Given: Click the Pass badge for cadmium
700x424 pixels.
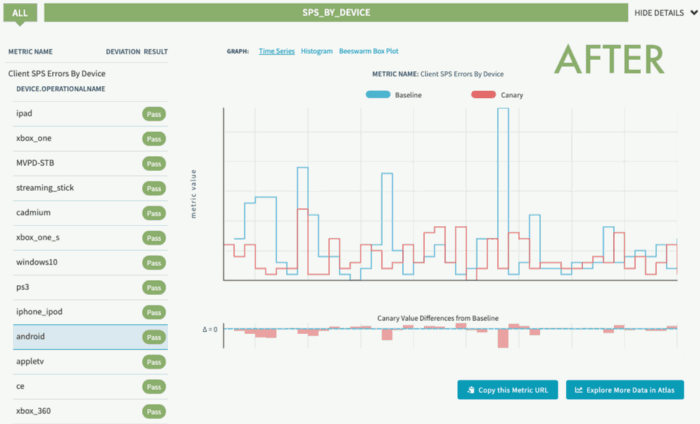Looking at the screenshot, I should [x=154, y=213].
